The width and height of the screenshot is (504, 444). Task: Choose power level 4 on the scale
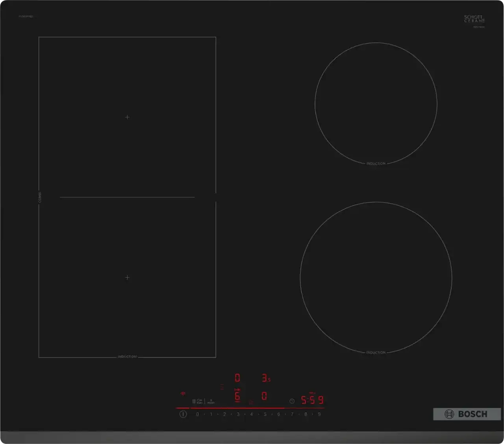pyautogui.click(x=252, y=414)
